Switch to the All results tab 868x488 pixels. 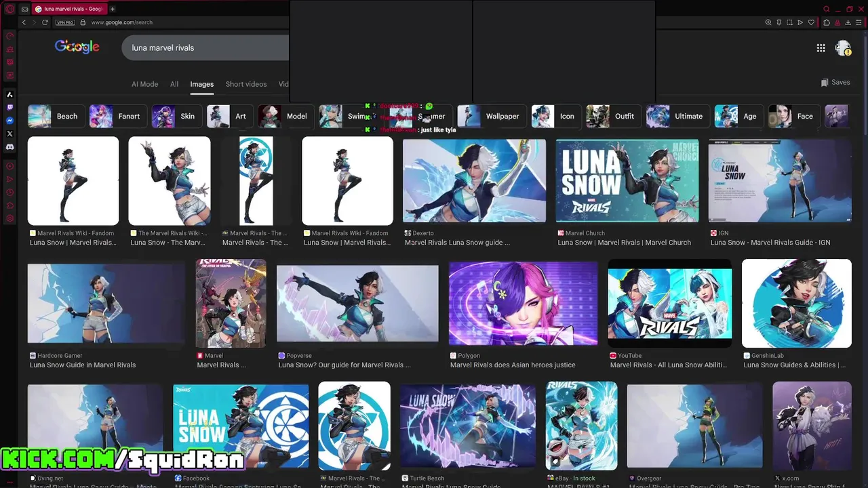174,84
